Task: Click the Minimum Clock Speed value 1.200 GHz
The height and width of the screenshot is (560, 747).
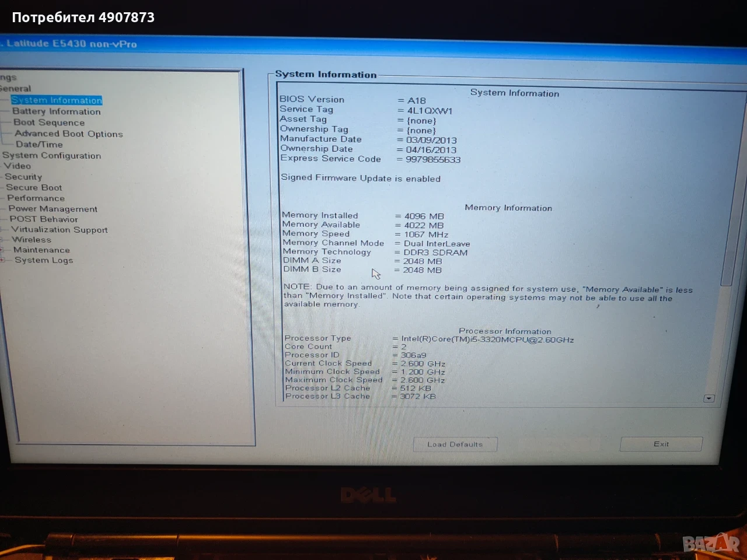Action: [x=423, y=372]
